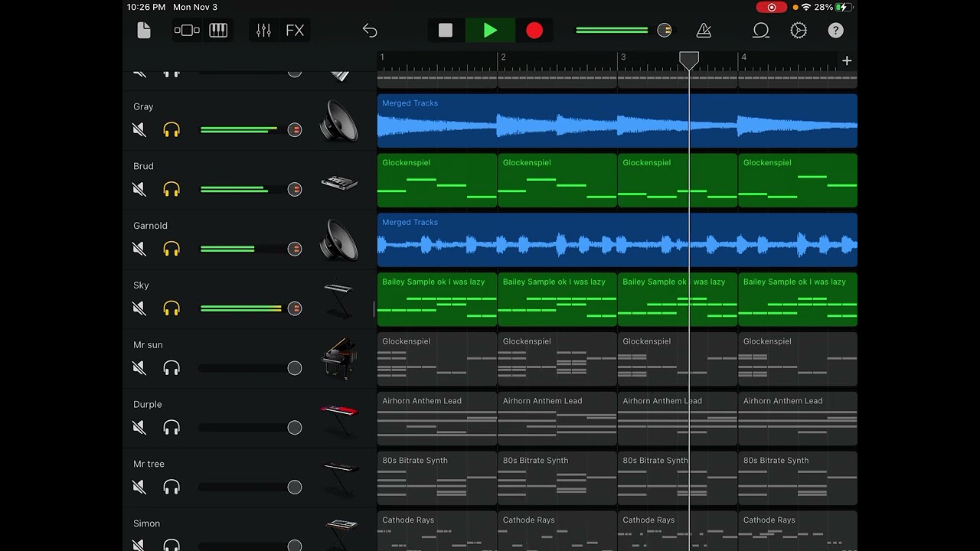Toggle solo on Garnold track
980x551 pixels.
(x=171, y=249)
